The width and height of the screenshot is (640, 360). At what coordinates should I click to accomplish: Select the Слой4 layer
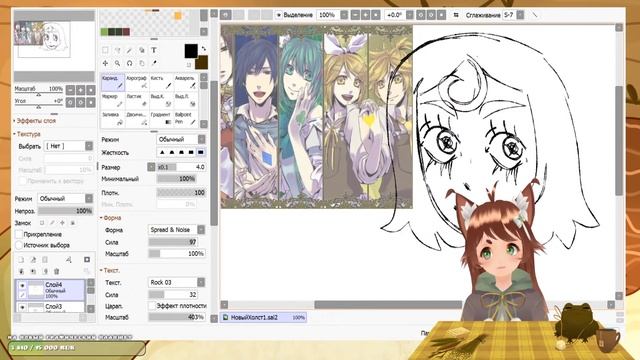50,289
